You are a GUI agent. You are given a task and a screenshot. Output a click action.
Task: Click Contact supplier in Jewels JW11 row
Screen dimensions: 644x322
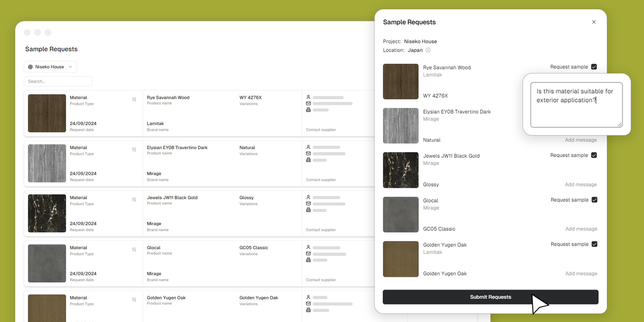[x=321, y=230]
